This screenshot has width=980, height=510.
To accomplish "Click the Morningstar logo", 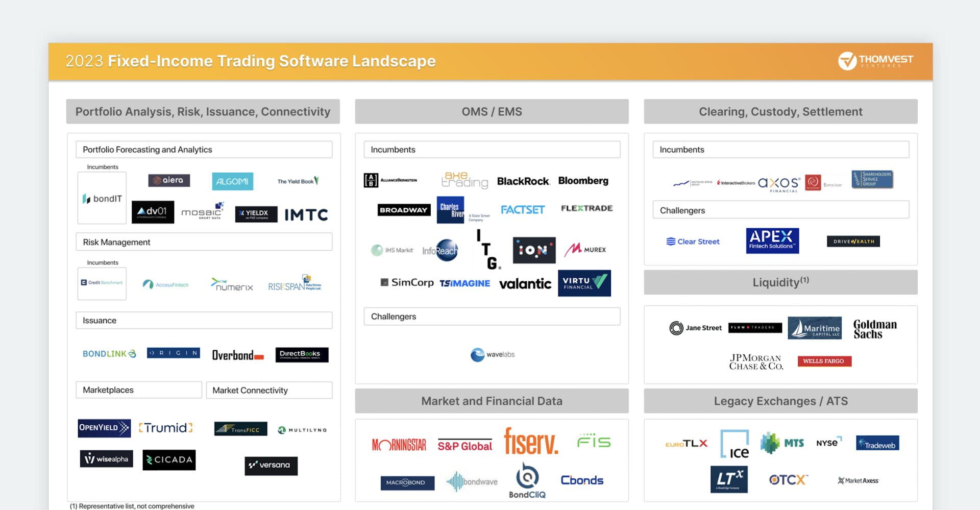I will point(399,445).
